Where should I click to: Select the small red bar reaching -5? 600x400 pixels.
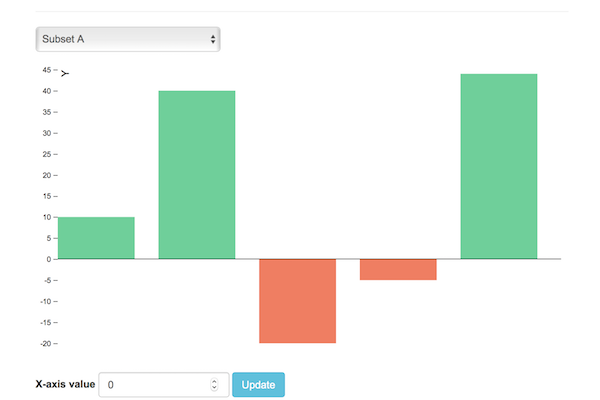click(x=398, y=269)
